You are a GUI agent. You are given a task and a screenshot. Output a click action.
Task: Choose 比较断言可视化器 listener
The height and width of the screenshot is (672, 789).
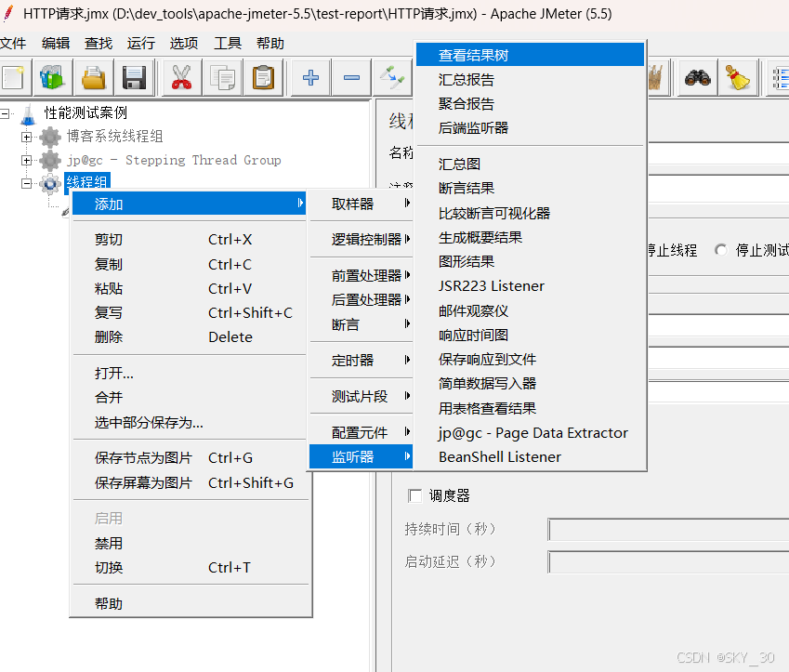pos(530,213)
